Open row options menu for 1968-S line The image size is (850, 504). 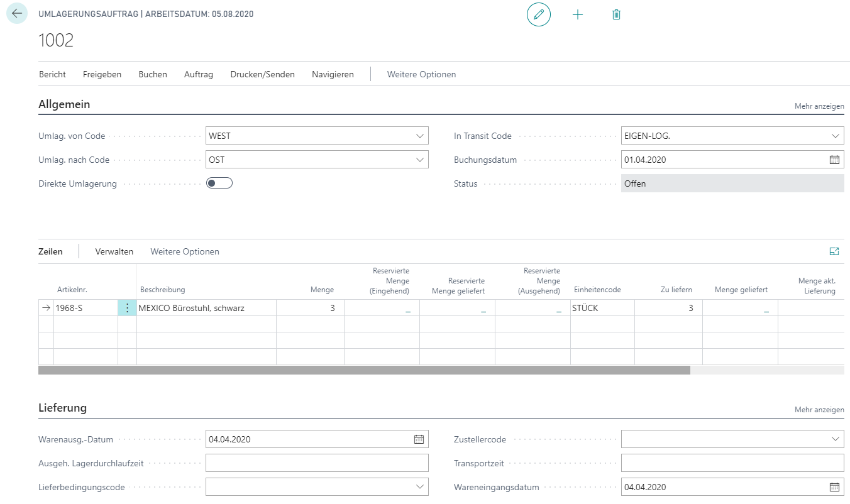[127, 308]
